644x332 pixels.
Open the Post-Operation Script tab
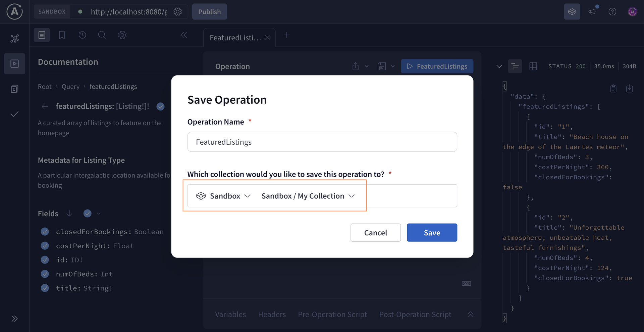point(415,314)
